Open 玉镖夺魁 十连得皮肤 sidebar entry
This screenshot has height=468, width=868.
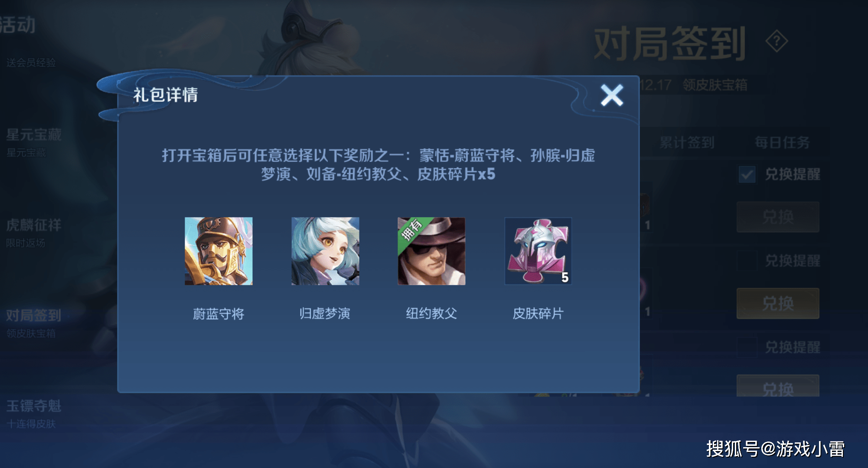coord(34,414)
